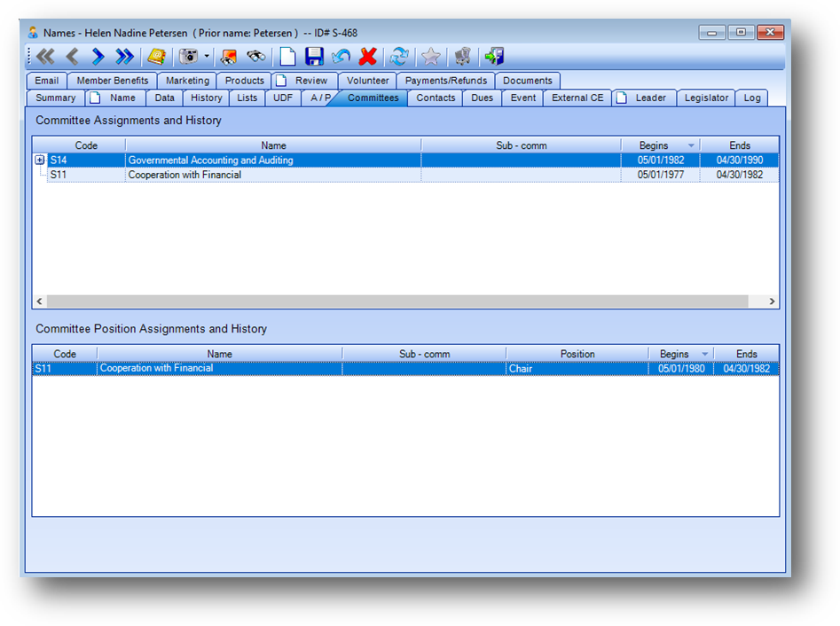Go to next record blue arrow
This screenshot has width=840, height=626.
tap(98, 56)
